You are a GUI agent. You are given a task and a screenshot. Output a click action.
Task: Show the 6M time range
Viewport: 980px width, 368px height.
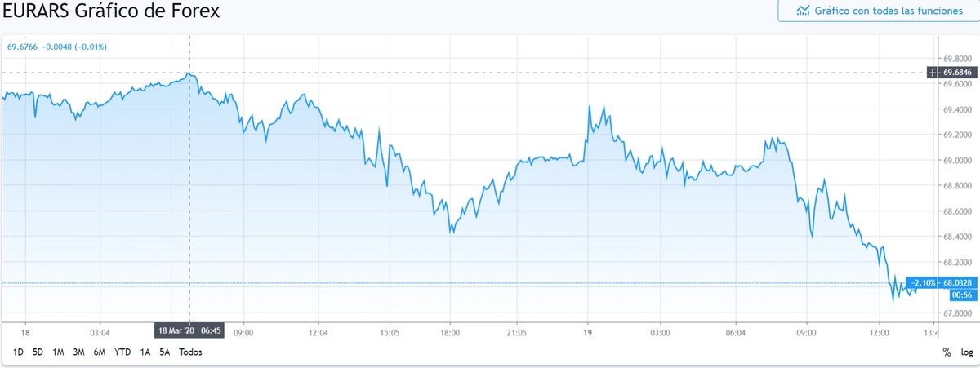coord(100,352)
